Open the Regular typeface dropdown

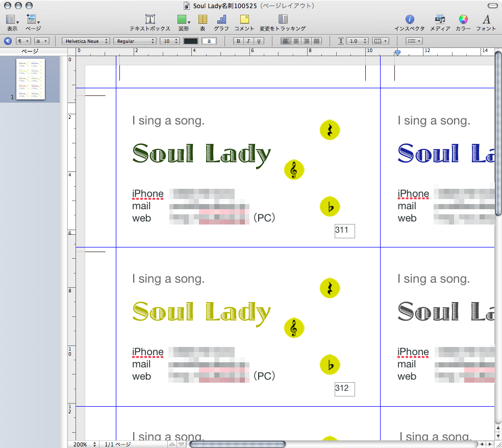[135, 41]
